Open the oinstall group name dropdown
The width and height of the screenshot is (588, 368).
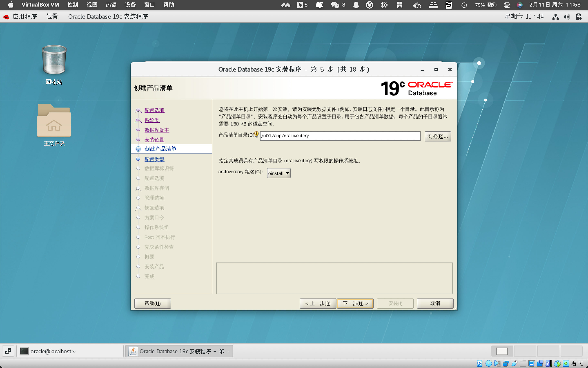[279, 173]
